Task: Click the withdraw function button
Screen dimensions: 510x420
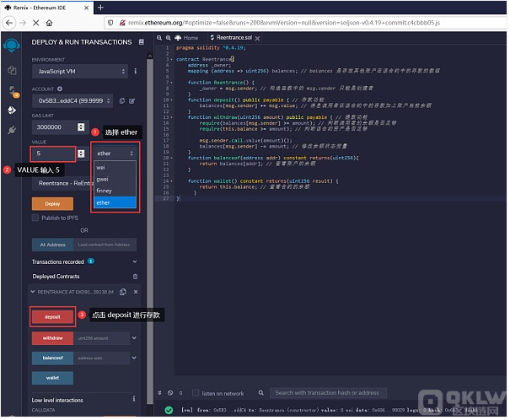Action: (x=52, y=338)
